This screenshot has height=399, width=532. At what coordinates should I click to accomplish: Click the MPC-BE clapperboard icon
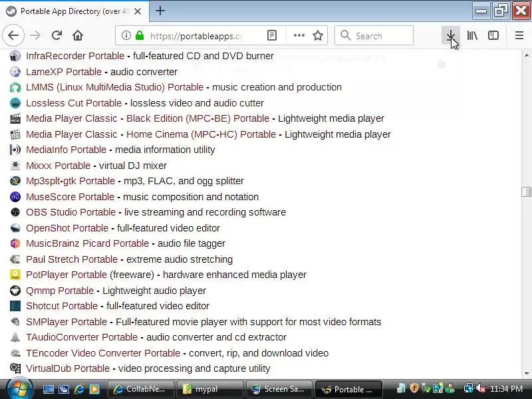point(15,119)
